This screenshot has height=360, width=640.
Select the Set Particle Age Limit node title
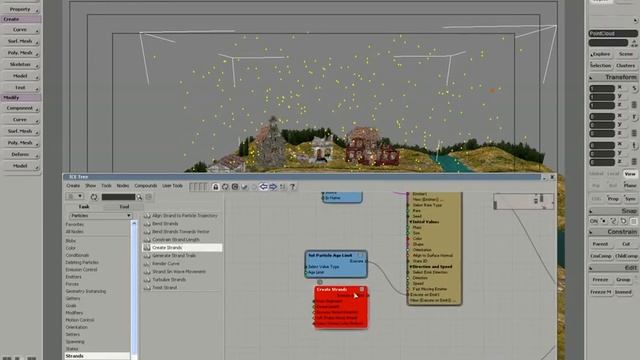point(330,255)
